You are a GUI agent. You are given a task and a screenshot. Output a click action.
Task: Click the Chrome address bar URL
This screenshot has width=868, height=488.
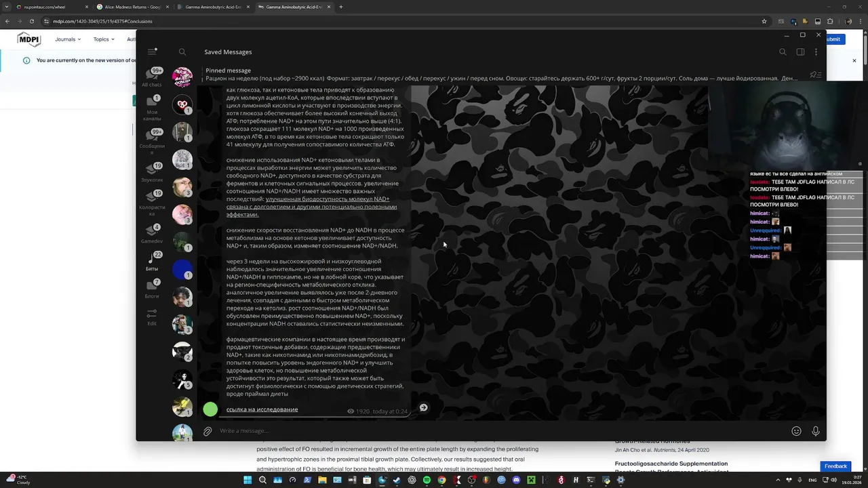tap(102, 21)
